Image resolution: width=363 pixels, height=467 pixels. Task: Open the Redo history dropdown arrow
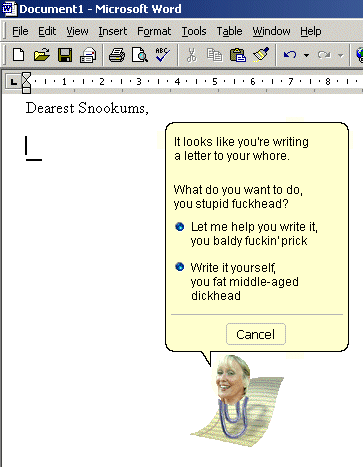pos(340,55)
